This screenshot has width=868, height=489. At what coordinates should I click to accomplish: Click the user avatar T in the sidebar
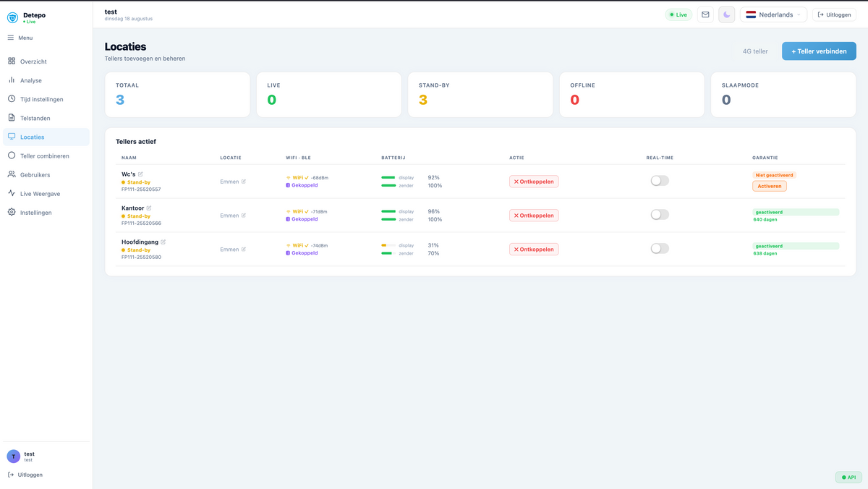(14, 456)
